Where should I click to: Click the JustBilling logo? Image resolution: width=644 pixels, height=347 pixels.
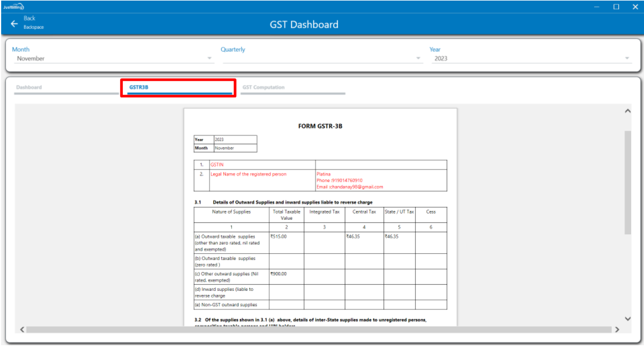(13, 6)
